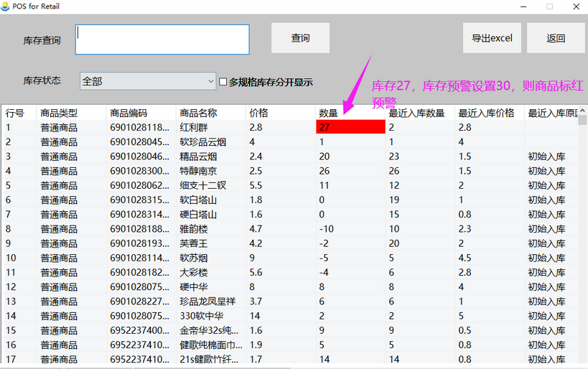Sort by the 行号 column header
The height and width of the screenshot is (369, 588).
point(19,113)
